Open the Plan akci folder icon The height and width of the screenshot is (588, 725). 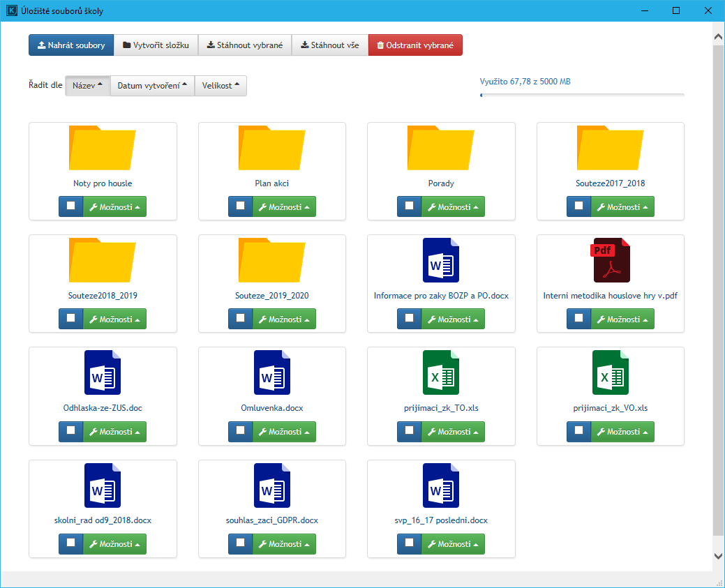pos(271,148)
